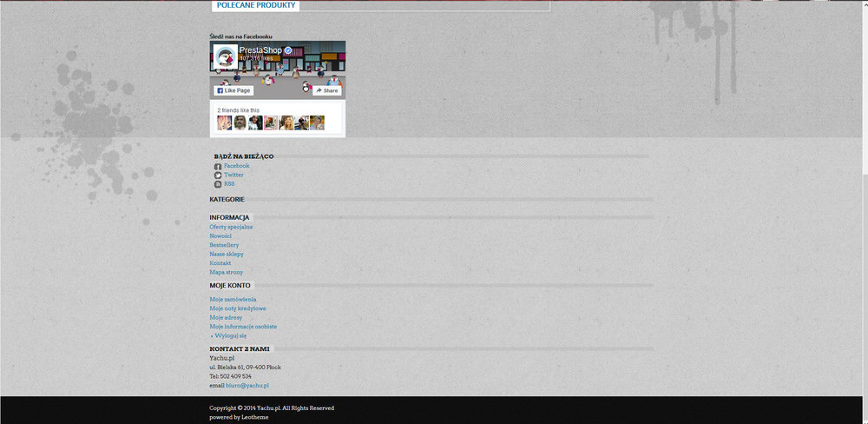Click the Facebook icon under Bądź na bieżąco

click(218, 166)
